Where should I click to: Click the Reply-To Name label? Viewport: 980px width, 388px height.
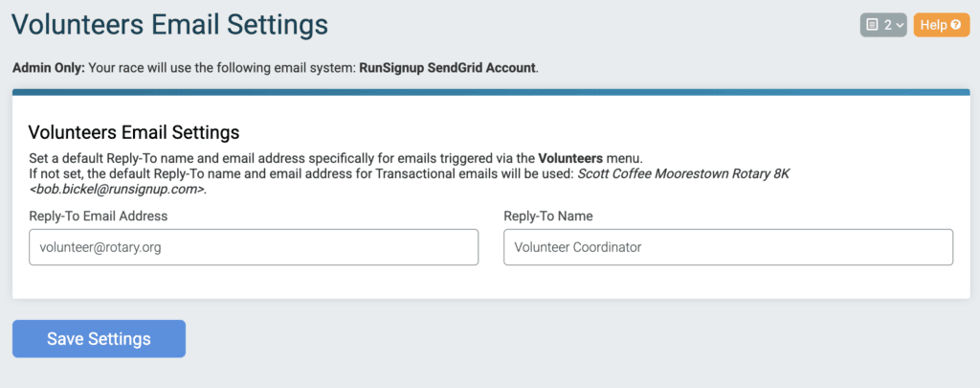pyautogui.click(x=548, y=216)
